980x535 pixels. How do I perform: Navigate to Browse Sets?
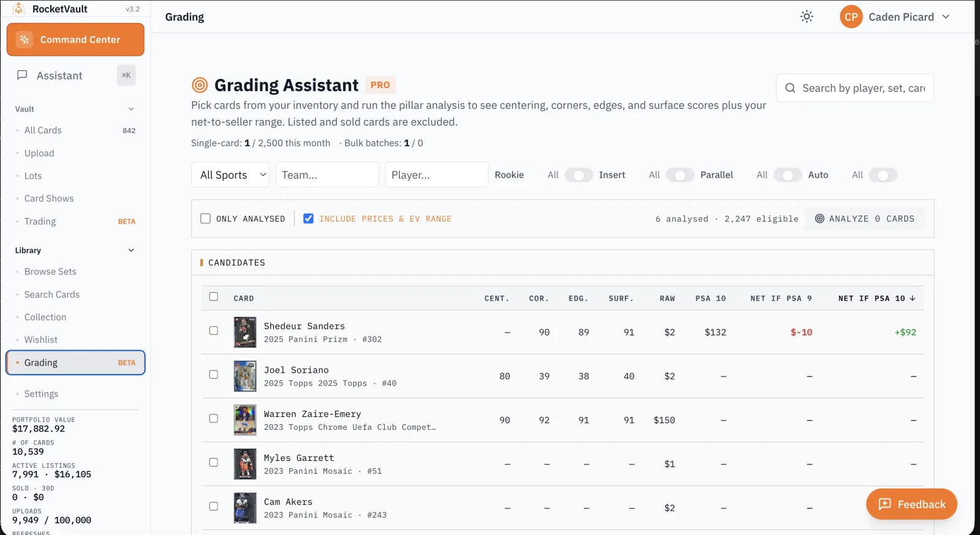[75, 272]
